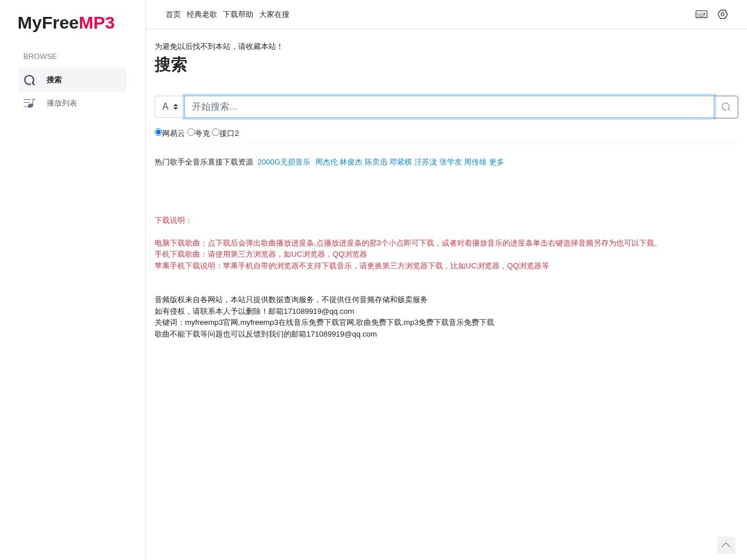Open 播放列表 in the sidebar

(x=62, y=103)
